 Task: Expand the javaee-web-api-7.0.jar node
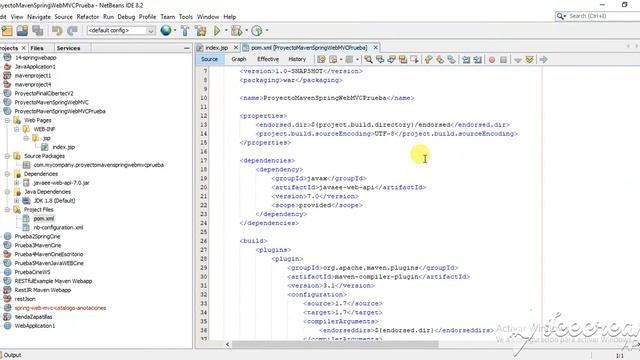(16, 183)
